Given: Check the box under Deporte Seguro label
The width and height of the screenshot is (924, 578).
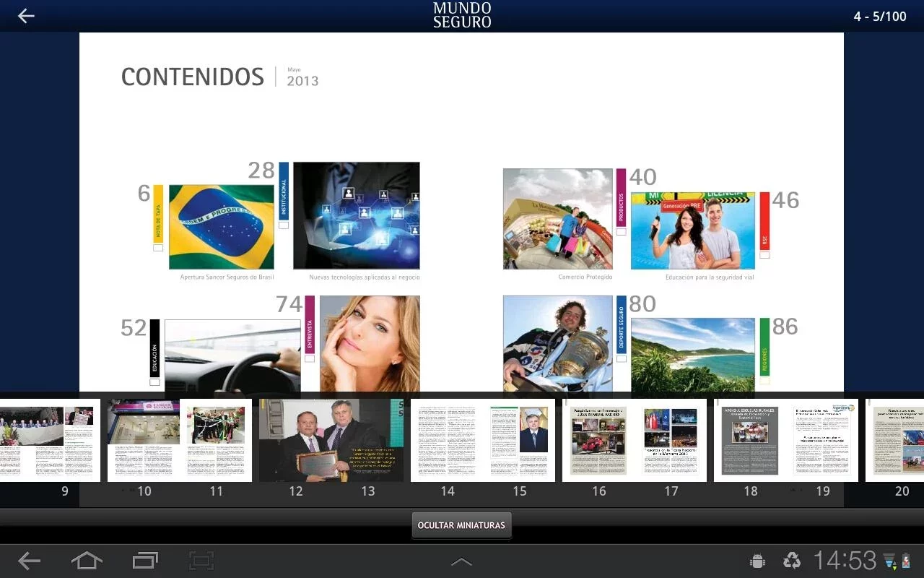Looking at the screenshot, I should point(622,358).
